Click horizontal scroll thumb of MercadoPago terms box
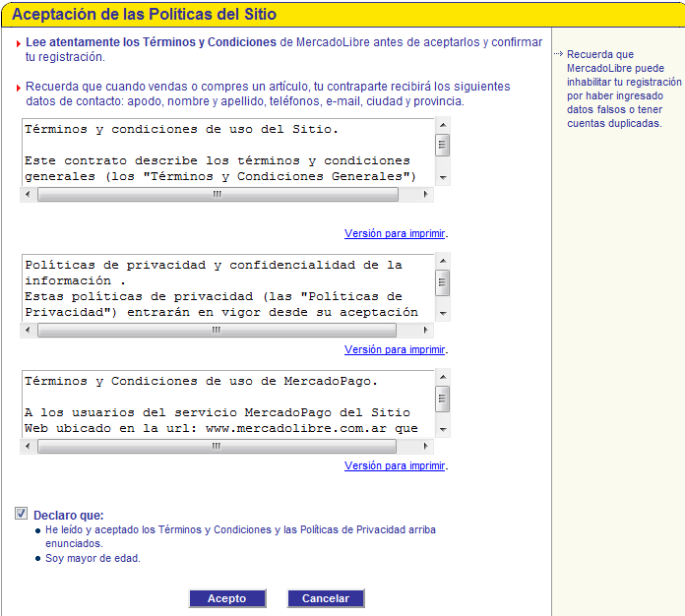The image size is (685, 616). point(218,446)
